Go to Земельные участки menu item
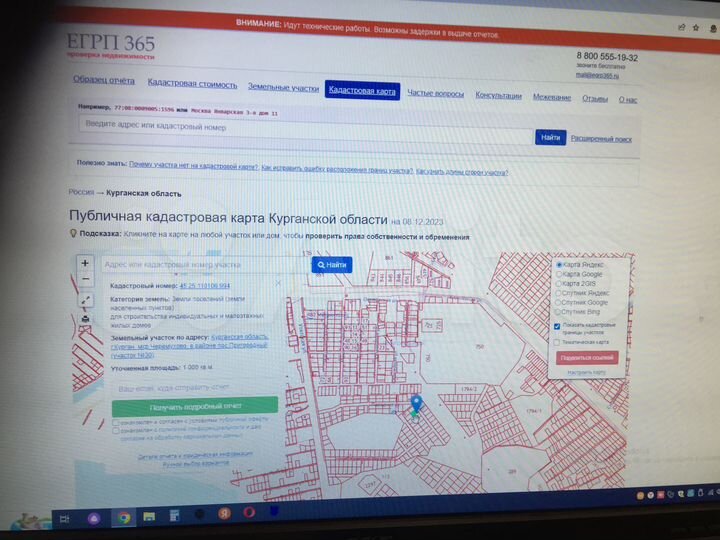Viewport: 720px width, 540px height. tap(283, 88)
